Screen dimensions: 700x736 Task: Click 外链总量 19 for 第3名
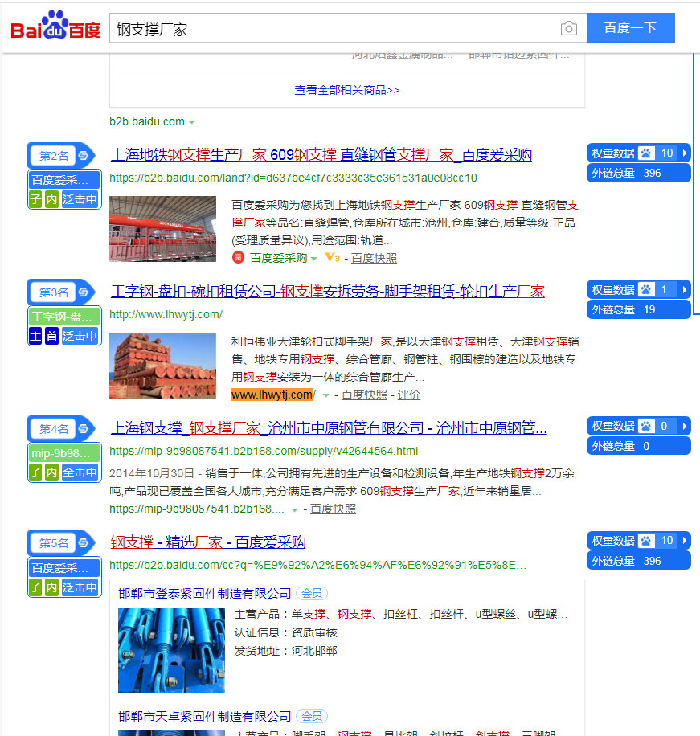click(x=638, y=310)
